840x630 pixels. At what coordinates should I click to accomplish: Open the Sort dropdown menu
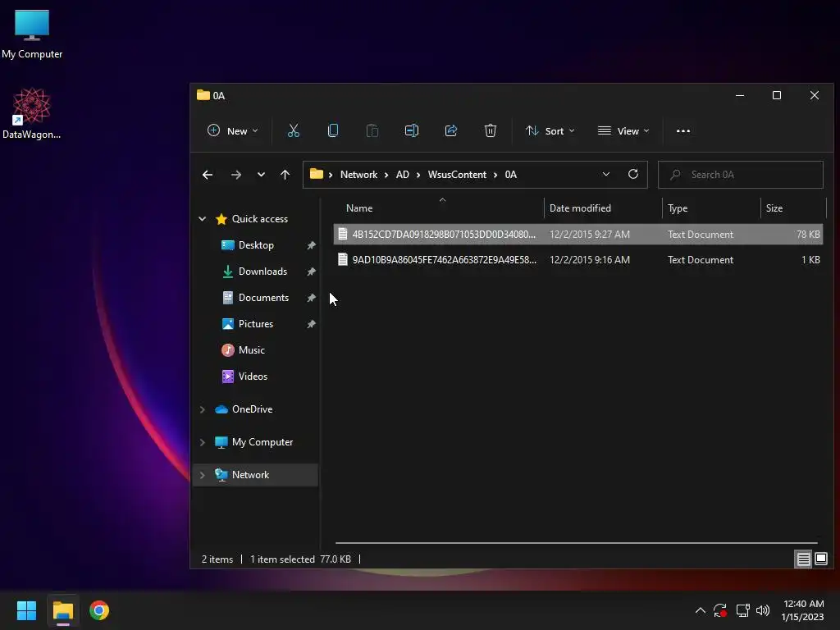pyautogui.click(x=550, y=130)
